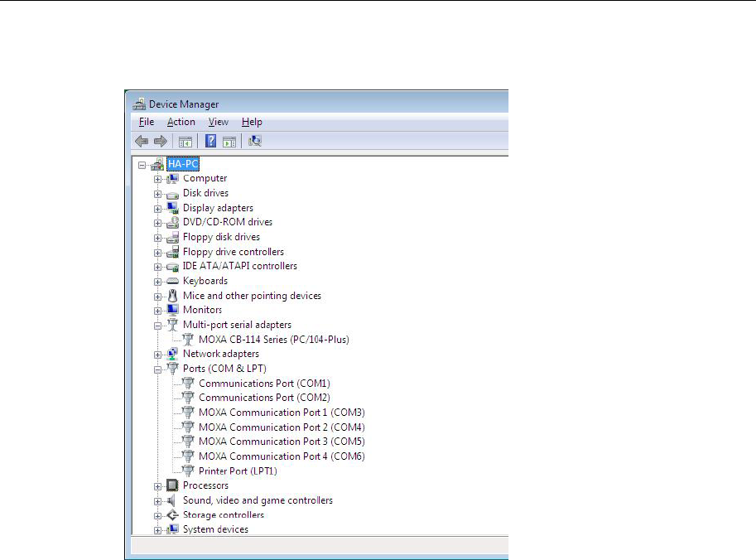Collapse the Multi-port serial adapters category
Screen dimensions: 756x560
tap(157, 326)
